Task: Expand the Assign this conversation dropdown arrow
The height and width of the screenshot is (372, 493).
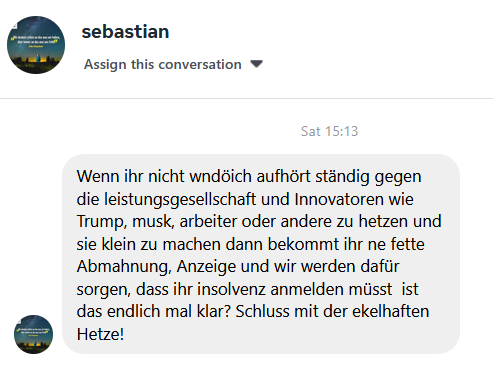Action: point(256,64)
